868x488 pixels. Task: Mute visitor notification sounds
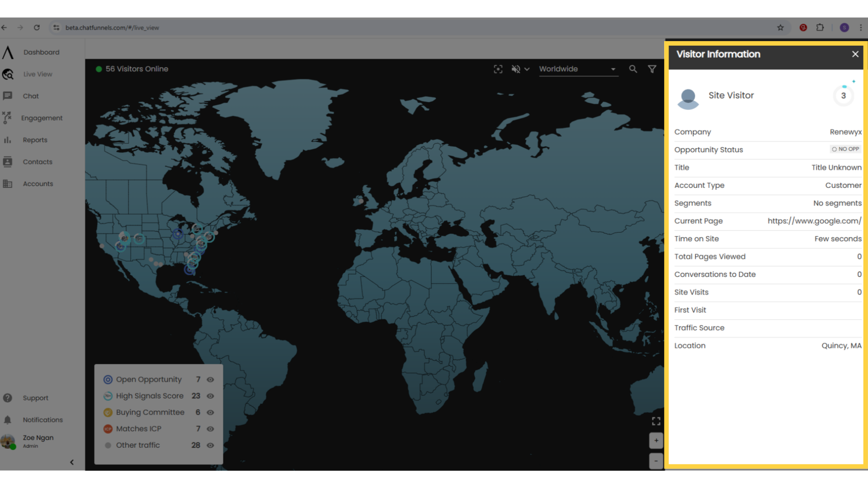pos(515,69)
